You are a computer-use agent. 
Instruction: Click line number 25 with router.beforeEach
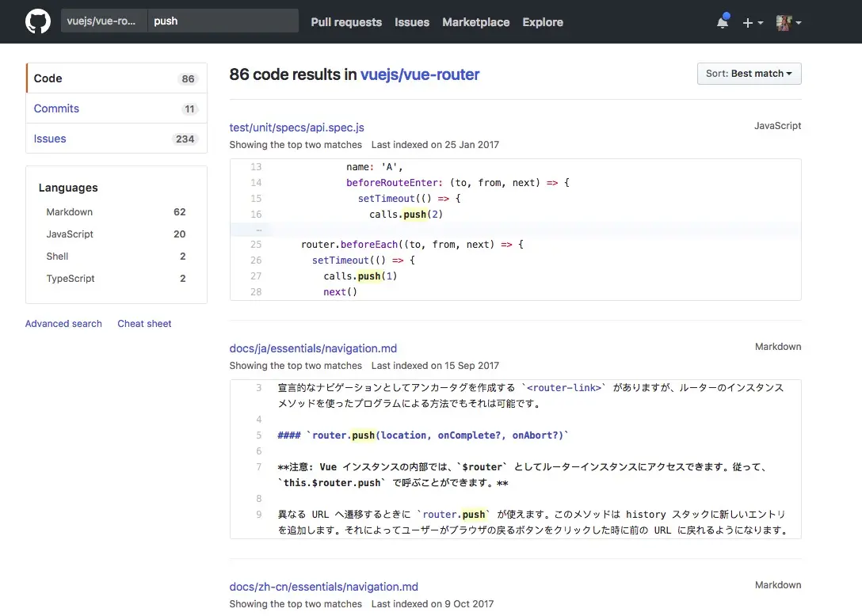(256, 245)
